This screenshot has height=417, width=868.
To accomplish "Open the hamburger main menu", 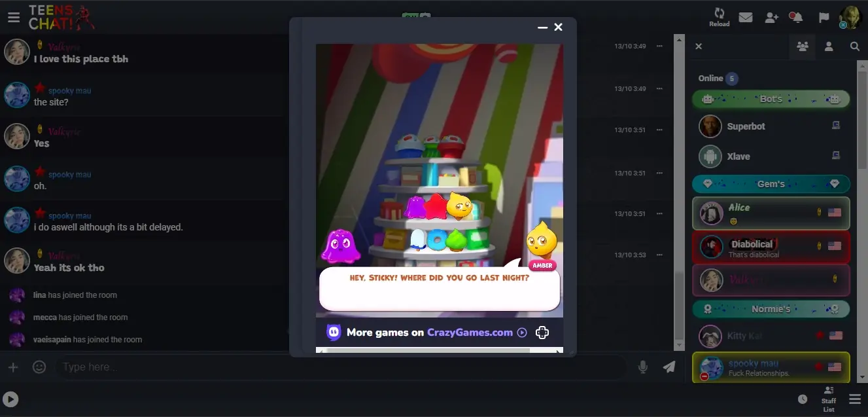I will click(x=14, y=18).
